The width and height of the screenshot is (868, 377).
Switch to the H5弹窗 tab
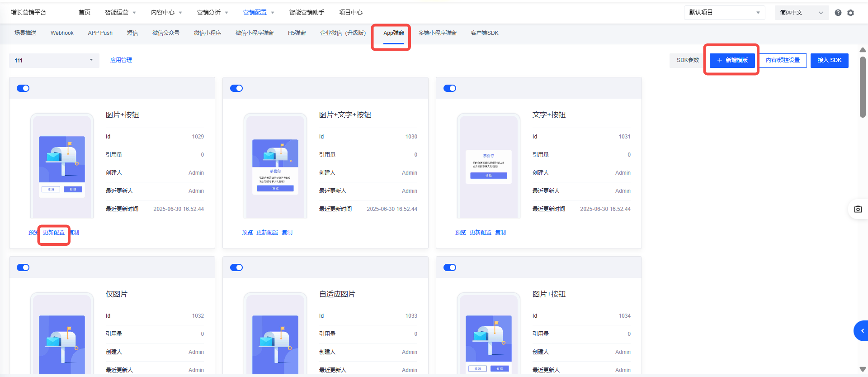pos(297,33)
